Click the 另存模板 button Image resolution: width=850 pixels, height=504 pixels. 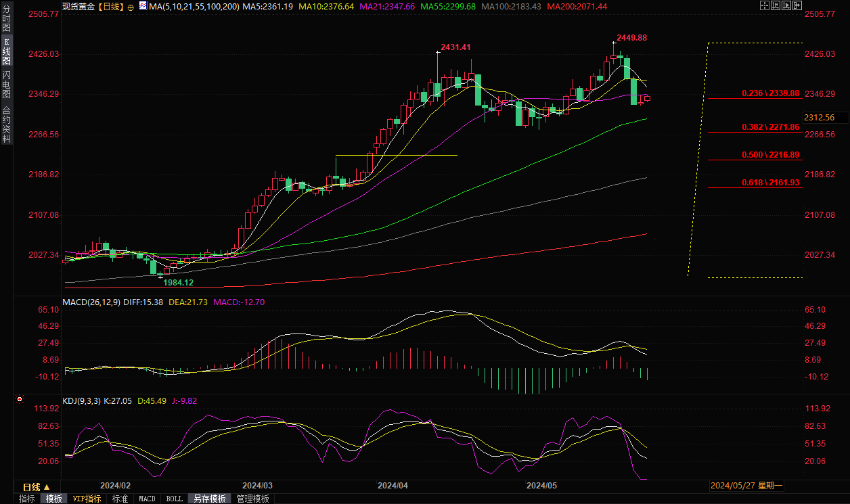point(209,499)
